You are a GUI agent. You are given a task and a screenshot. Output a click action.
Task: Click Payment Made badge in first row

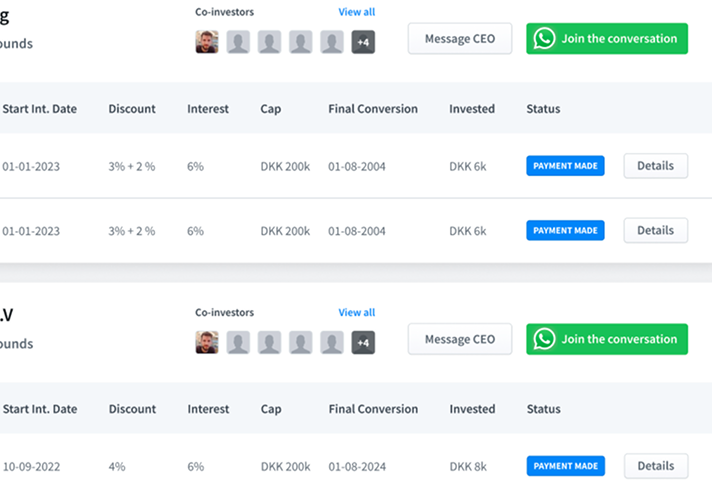coord(565,166)
